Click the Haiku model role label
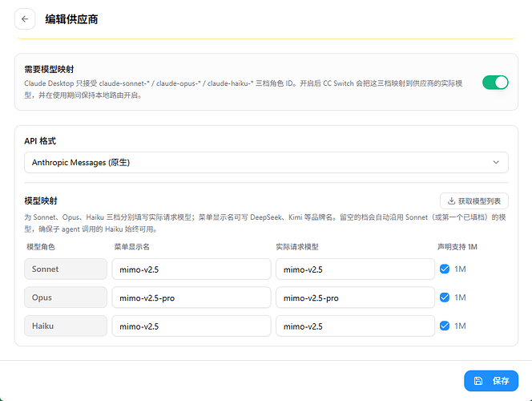This screenshot has width=532, height=401. coord(66,326)
